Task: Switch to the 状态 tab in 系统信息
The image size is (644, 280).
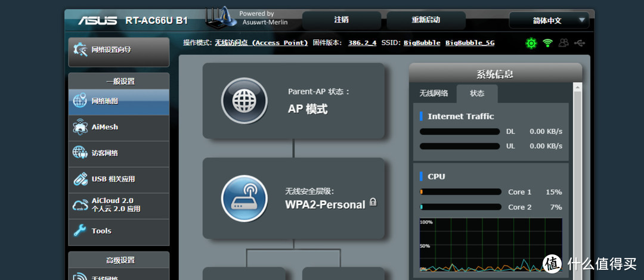Action: tap(477, 94)
